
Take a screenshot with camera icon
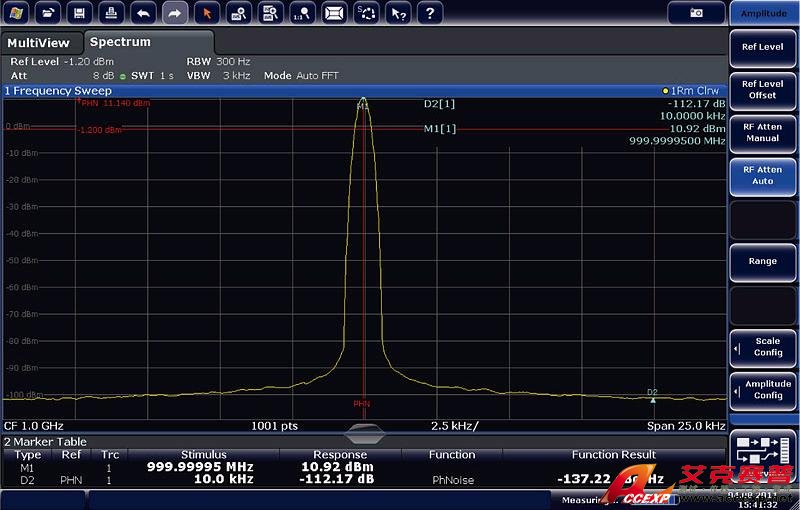pyautogui.click(x=696, y=13)
